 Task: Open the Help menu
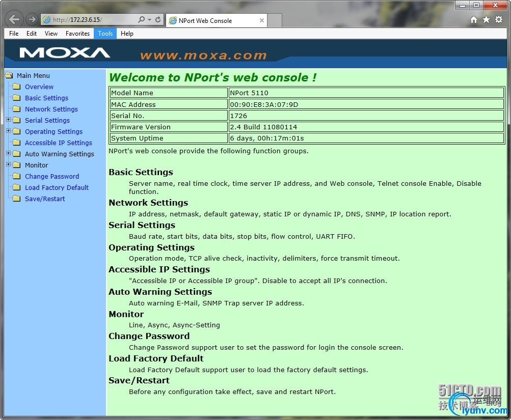point(127,34)
